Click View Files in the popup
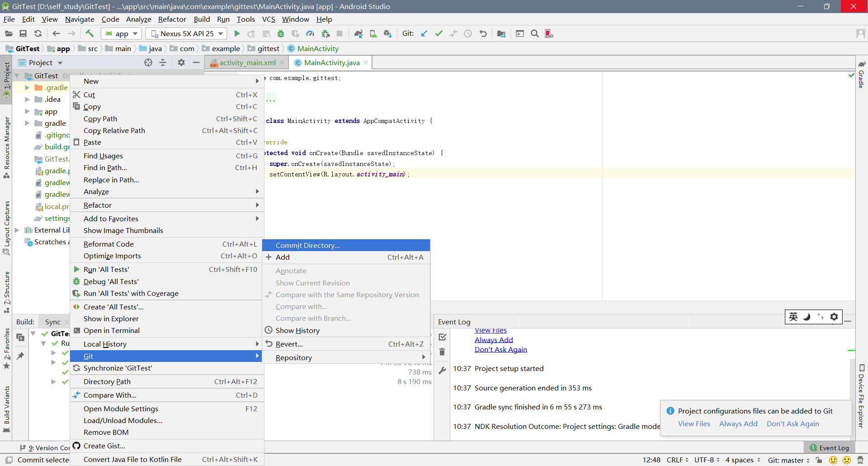Image resolution: width=868 pixels, height=466 pixels. (x=694, y=424)
